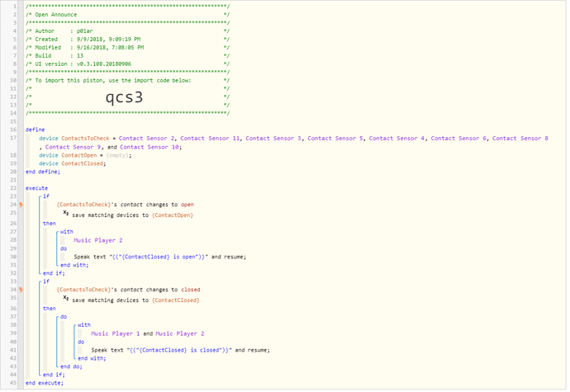Click 'end do;' on line 43
Screen dimensions: 570x392
[72, 366]
